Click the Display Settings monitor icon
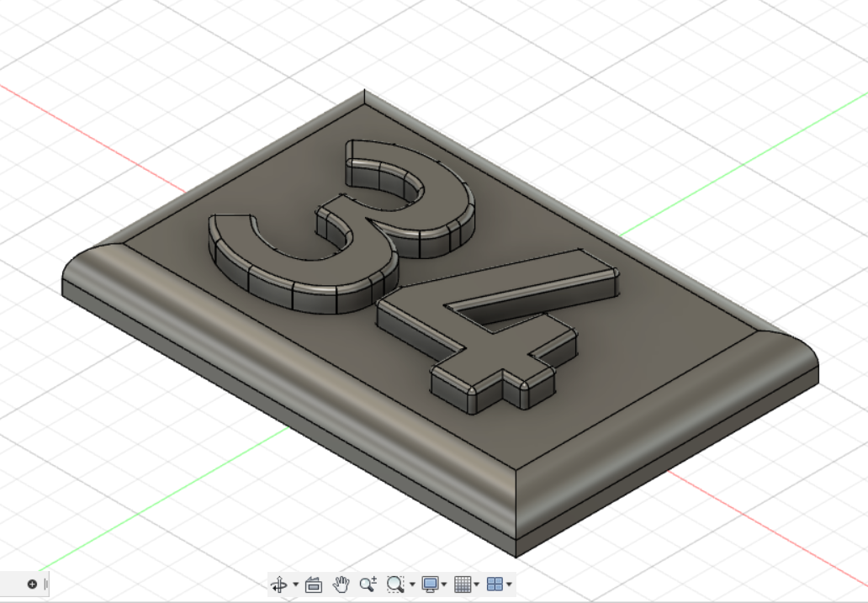 click(x=431, y=584)
